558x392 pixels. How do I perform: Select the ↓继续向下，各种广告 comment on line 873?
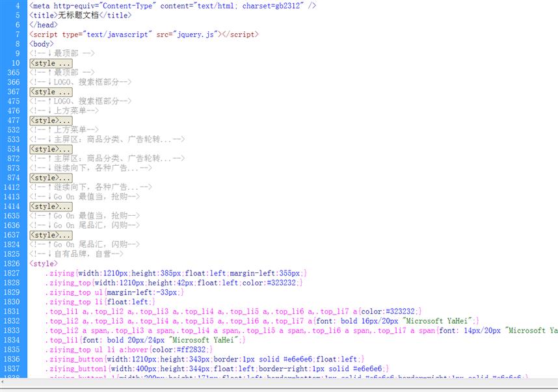point(91,168)
